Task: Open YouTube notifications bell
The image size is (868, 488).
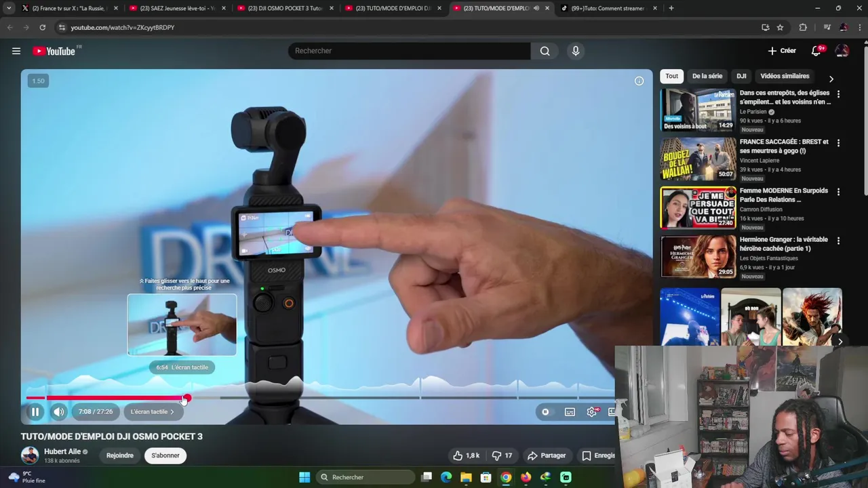Action: [x=816, y=51]
